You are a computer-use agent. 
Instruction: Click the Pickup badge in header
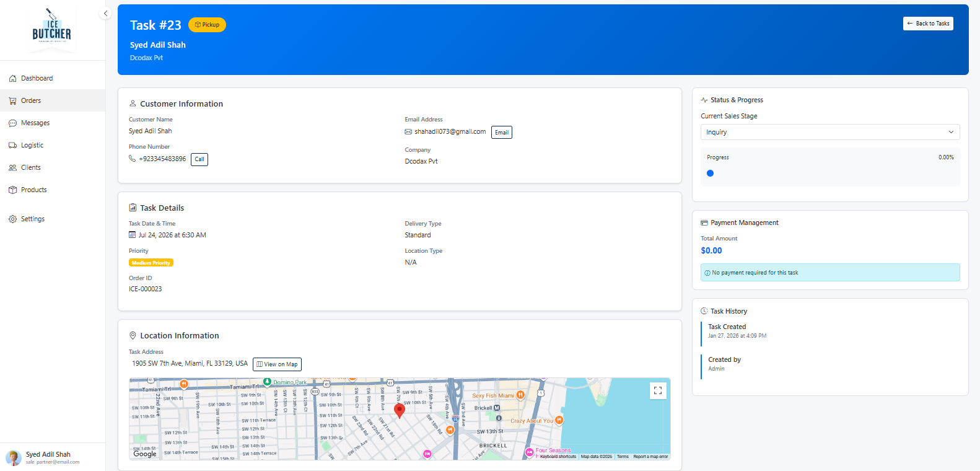pyautogui.click(x=207, y=25)
